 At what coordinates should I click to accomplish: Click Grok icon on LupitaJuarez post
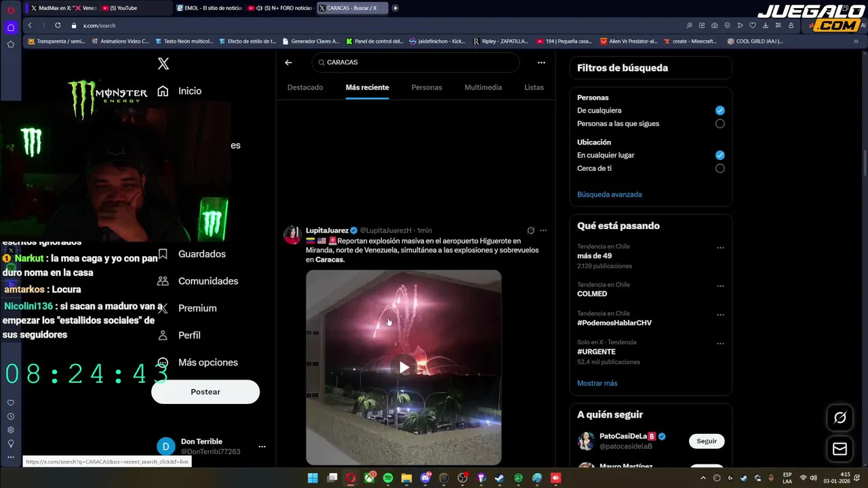(531, 230)
